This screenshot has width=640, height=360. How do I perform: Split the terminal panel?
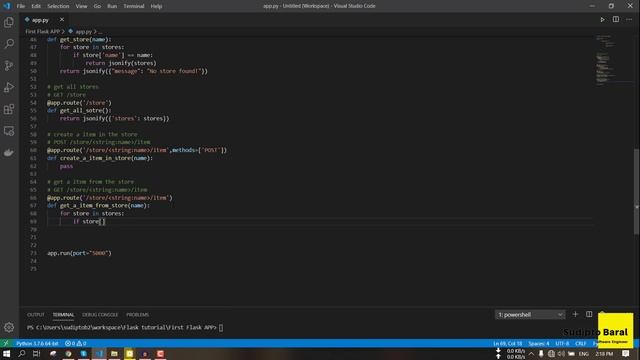click(589, 314)
